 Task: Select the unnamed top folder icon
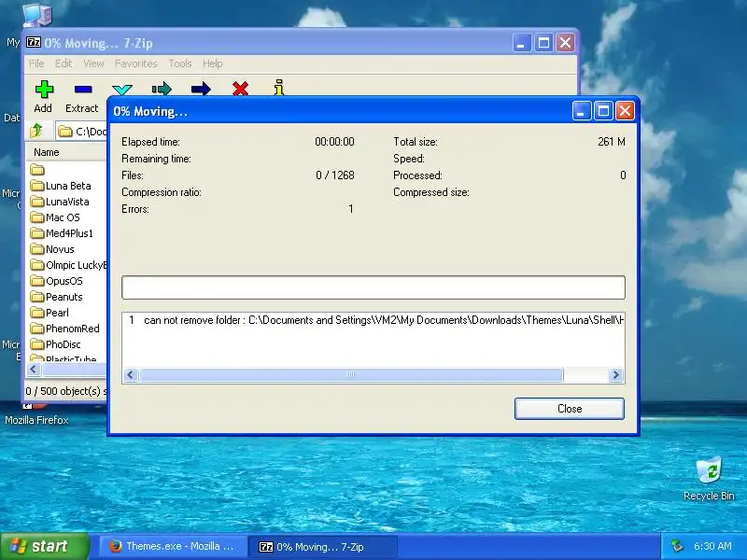pos(37,170)
